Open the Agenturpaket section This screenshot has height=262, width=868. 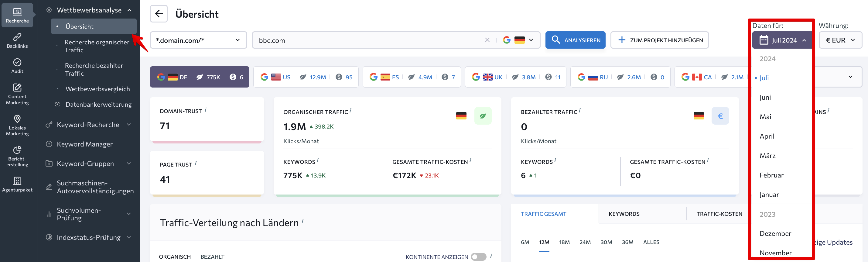(17, 184)
